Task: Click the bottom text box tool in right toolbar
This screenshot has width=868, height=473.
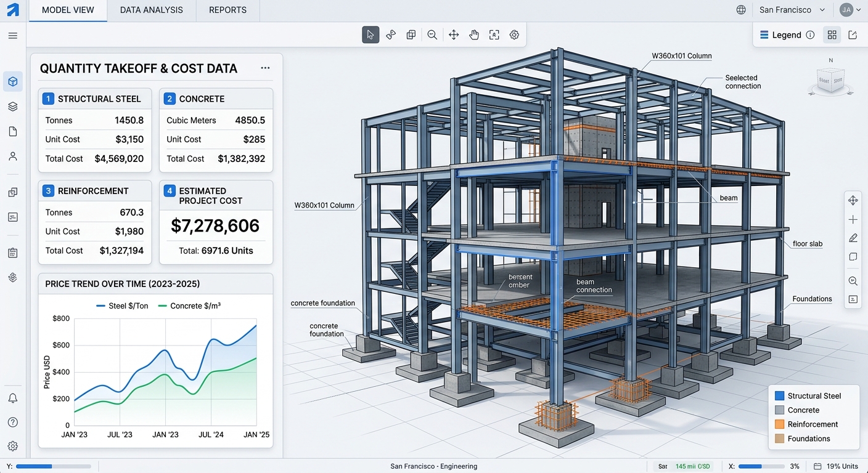Action: 853,299
